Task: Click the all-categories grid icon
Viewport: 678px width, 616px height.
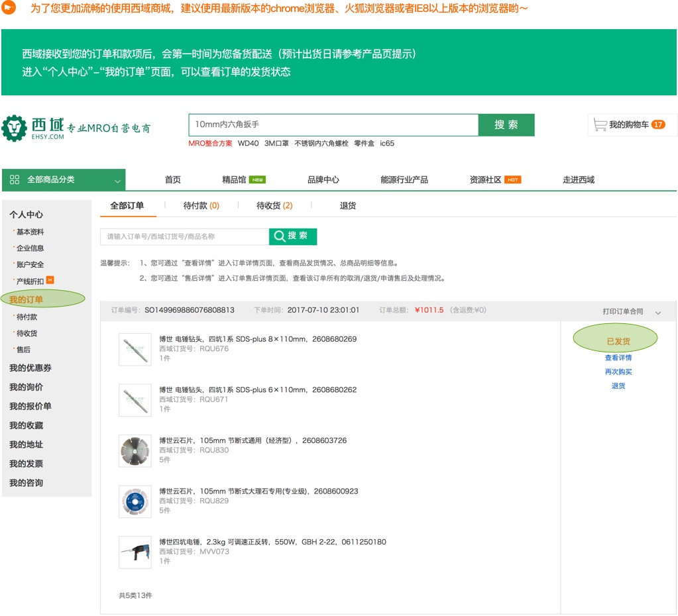Action: (x=15, y=180)
